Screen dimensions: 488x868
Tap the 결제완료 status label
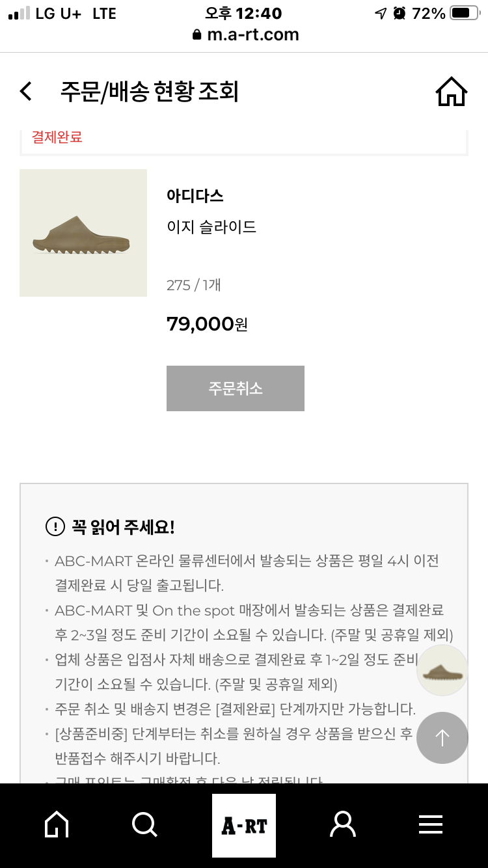(x=57, y=137)
